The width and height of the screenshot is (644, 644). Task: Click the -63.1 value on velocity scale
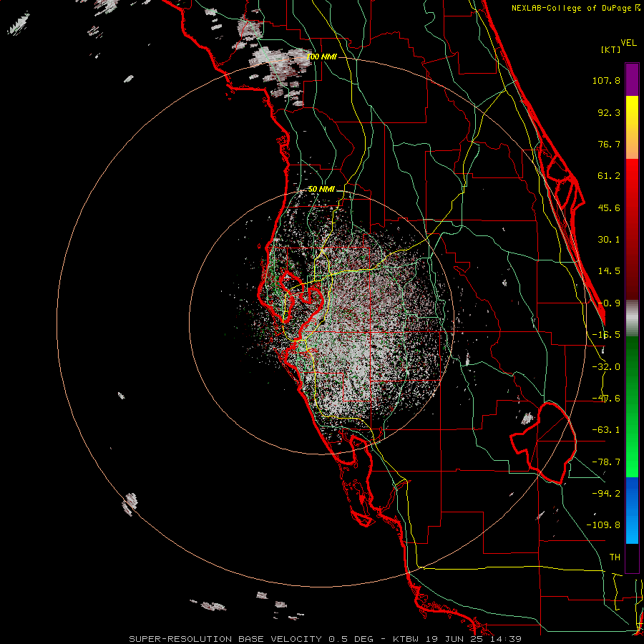click(x=606, y=430)
